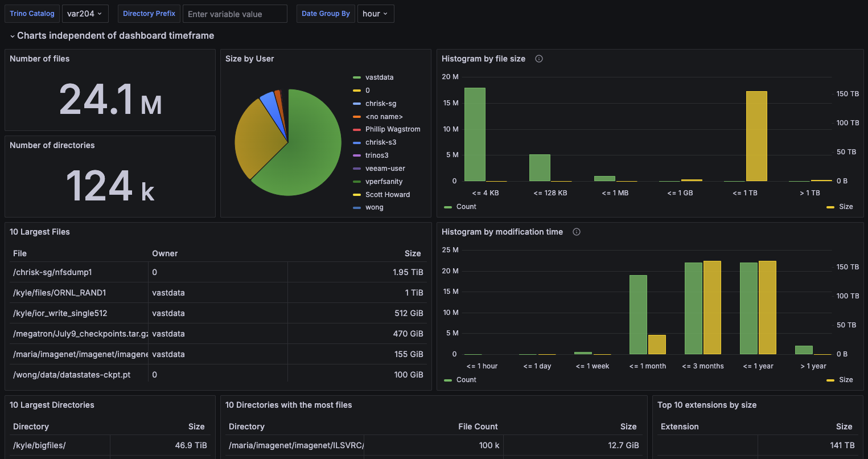868x459 pixels.
Task: Toggle Phillip Wagstrom series in legend
Action: pos(393,129)
